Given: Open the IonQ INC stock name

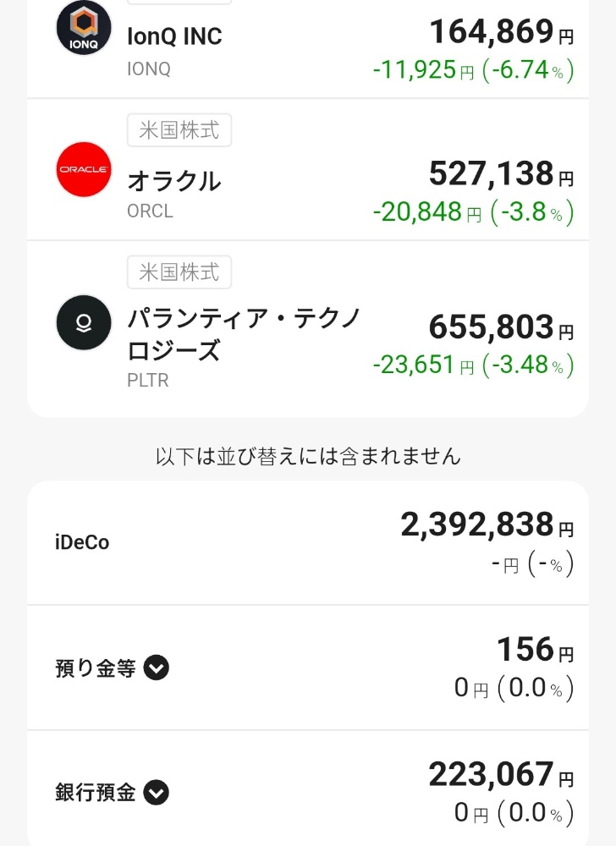Looking at the screenshot, I should [174, 36].
